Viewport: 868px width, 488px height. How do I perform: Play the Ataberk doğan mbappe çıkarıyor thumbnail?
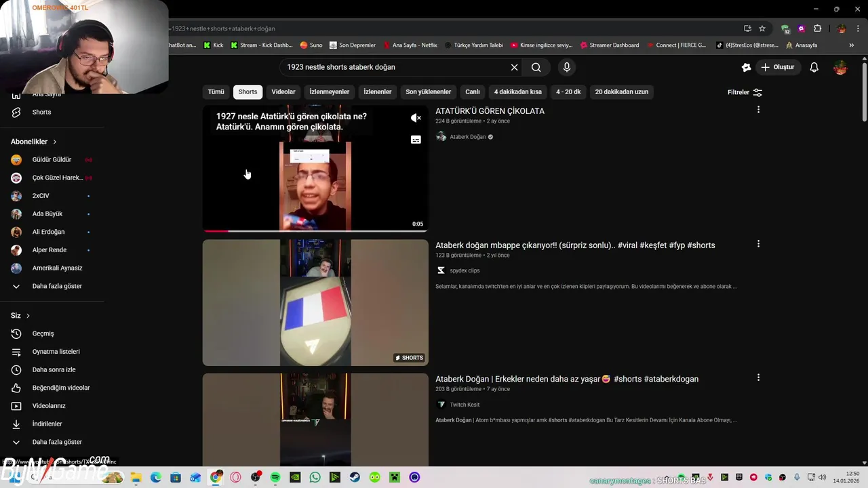[x=315, y=302]
